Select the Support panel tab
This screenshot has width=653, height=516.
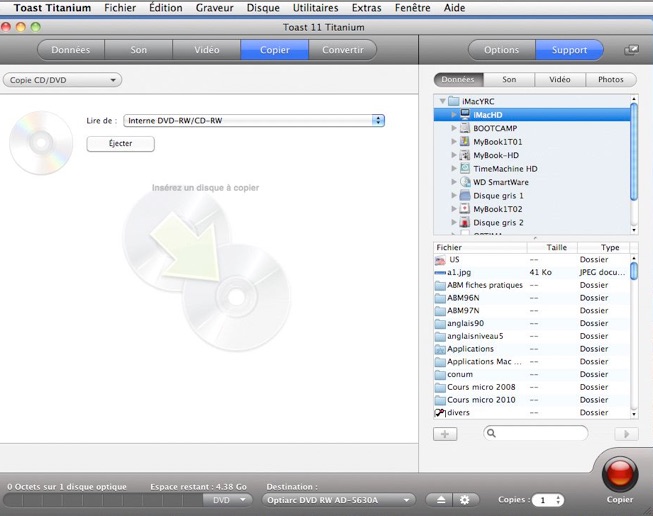569,50
